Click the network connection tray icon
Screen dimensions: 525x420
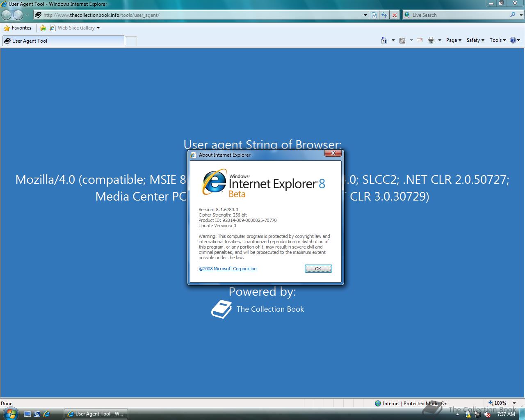pyautogui.click(x=478, y=414)
